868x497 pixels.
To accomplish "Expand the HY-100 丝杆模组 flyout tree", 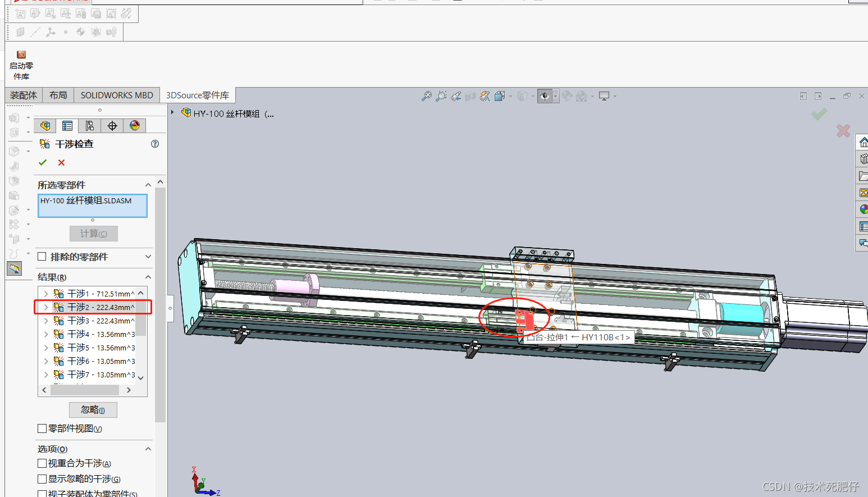I will tap(172, 113).
